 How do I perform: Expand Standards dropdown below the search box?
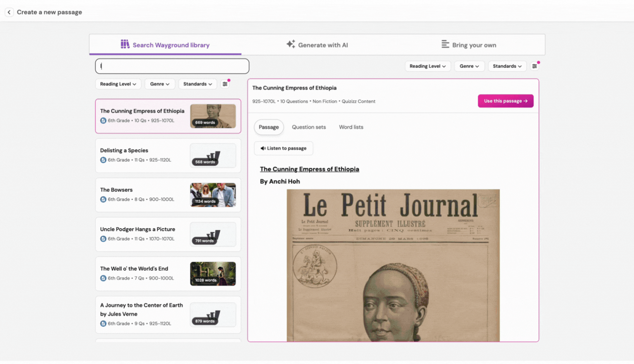(197, 84)
